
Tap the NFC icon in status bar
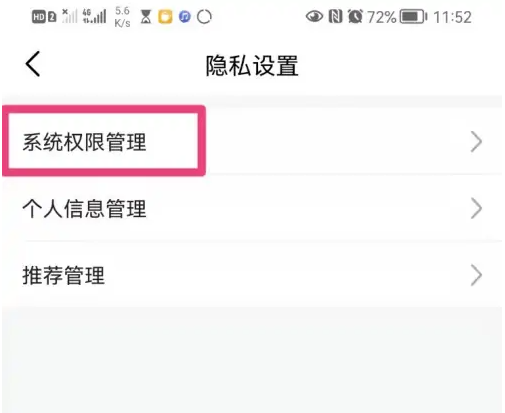(335, 16)
